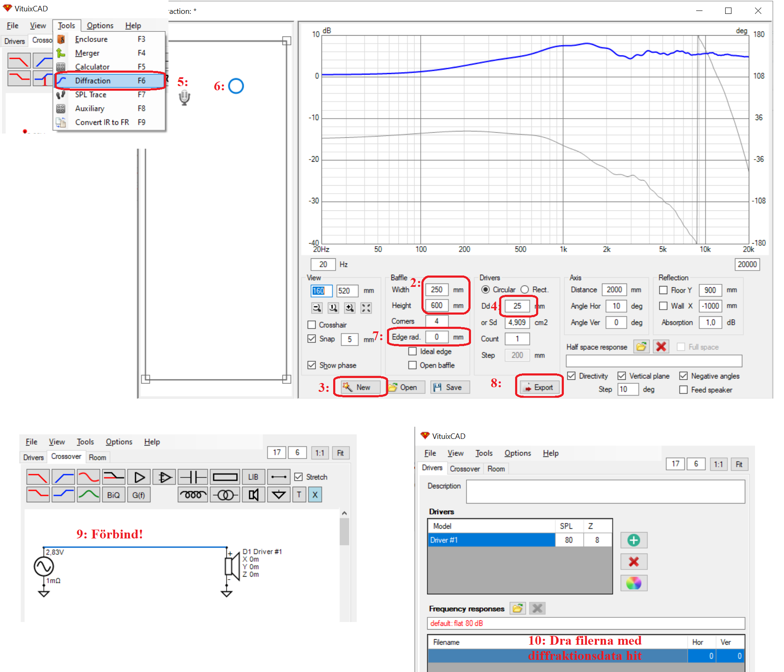The width and height of the screenshot is (784, 672).
Task: Enable Ideal edge checkbox
Action: 413,351
